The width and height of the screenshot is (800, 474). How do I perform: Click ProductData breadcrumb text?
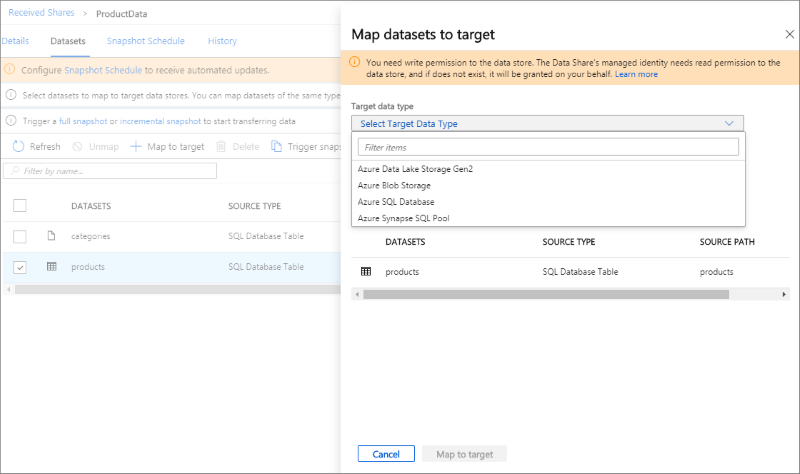121,14
